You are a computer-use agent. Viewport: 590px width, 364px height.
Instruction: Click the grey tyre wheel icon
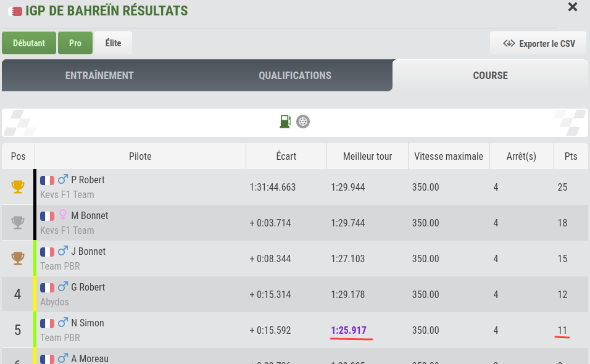[303, 122]
